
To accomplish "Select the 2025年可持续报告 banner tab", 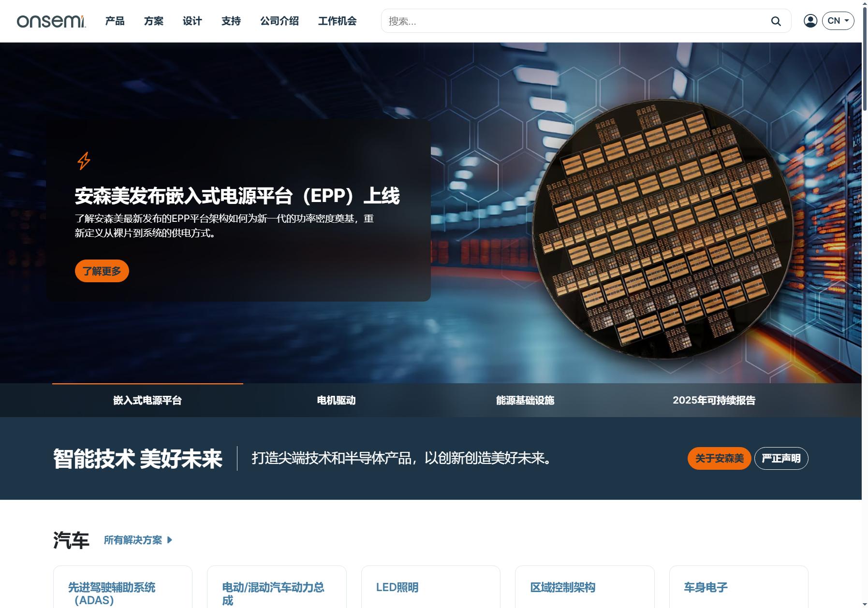I will [714, 400].
